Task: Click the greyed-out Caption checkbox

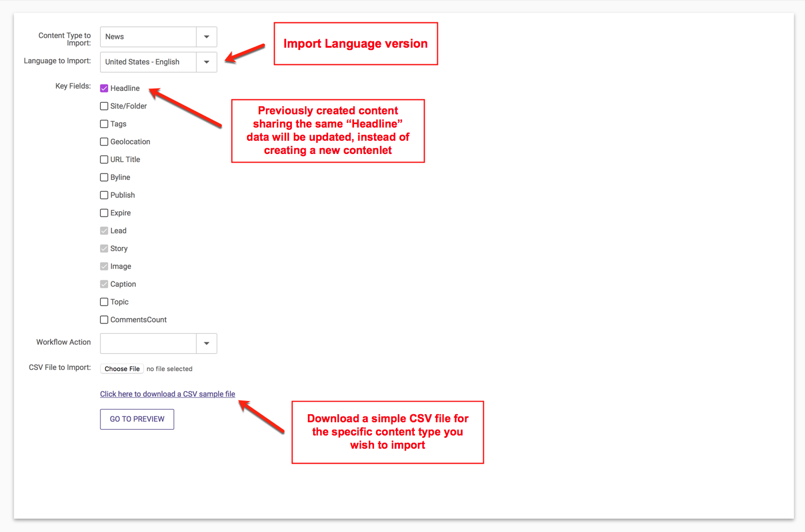Action: [104, 284]
